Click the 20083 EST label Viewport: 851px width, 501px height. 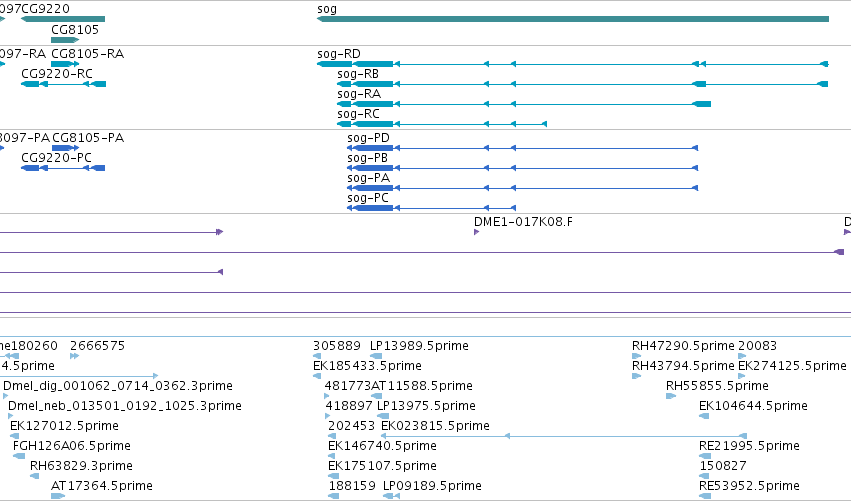pyautogui.click(x=758, y=346)
